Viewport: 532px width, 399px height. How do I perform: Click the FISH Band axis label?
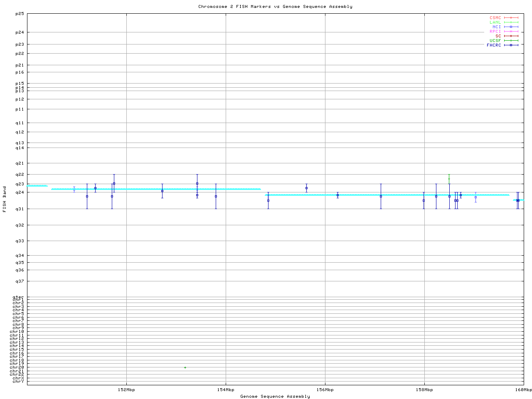(x=5, y=199)
